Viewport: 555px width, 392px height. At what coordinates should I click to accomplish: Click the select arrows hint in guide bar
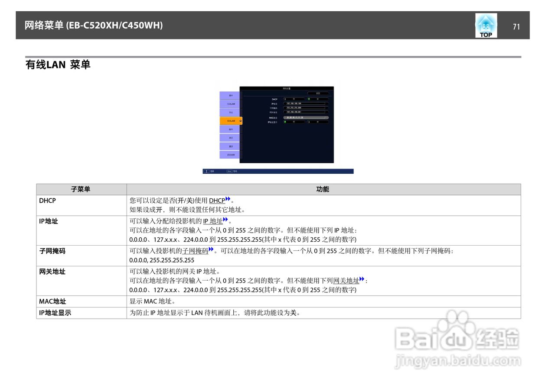[x=209, y=171]
